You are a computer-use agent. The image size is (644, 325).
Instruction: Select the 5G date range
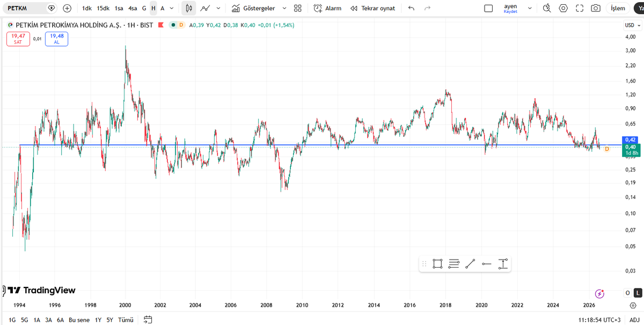coord(25,320)
